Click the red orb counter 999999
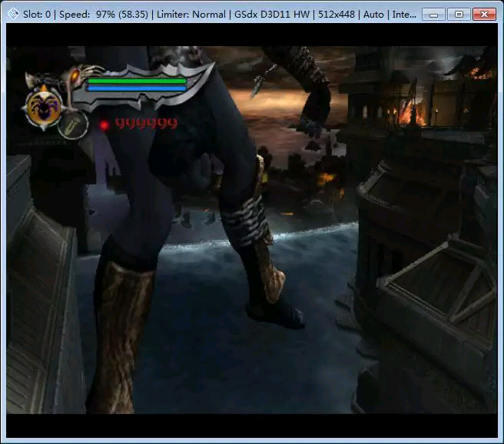The image size is (504, 444). click(146, 123)
